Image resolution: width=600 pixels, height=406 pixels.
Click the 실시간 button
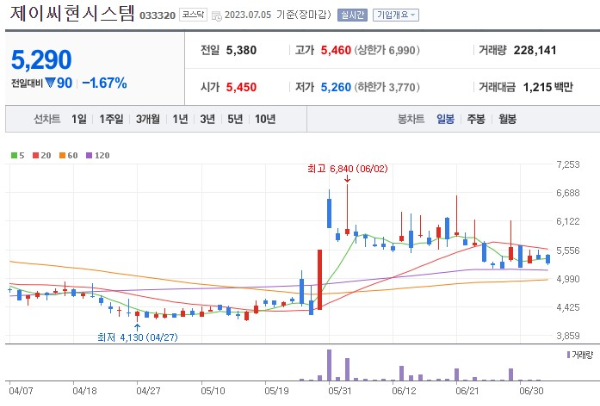352,15
